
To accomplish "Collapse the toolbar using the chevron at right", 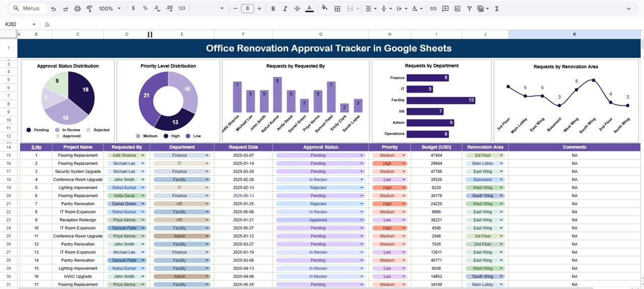I will [x=628, y=9].
